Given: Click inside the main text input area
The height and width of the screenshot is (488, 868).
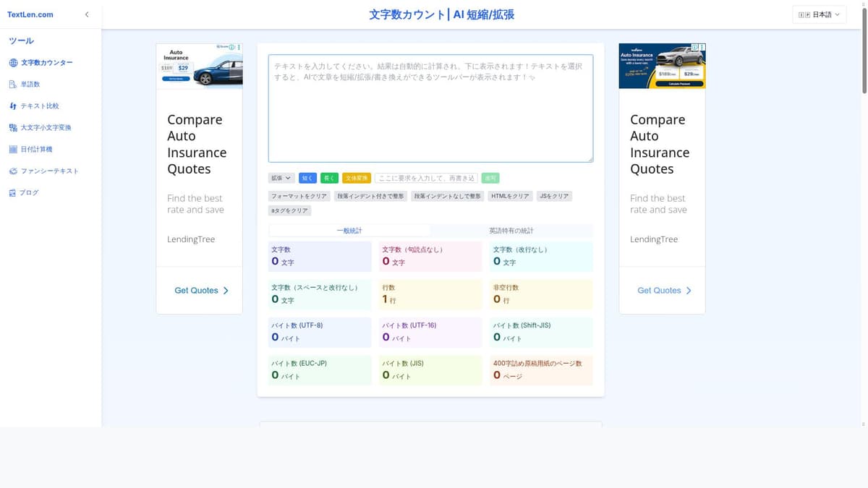Looking at the screenshot, I should click(430, 108).
